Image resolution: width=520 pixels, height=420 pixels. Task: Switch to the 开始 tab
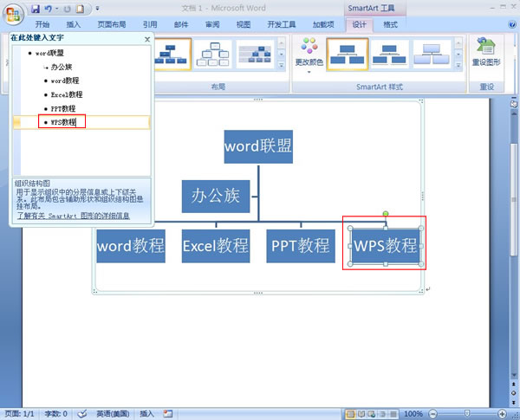click(x=42, y=24)
